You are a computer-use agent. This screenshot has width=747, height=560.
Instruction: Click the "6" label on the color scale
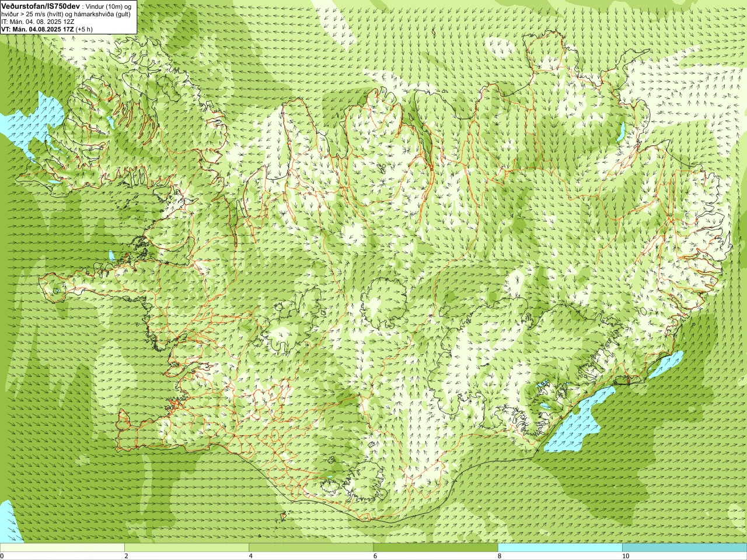tap(375, 556)
